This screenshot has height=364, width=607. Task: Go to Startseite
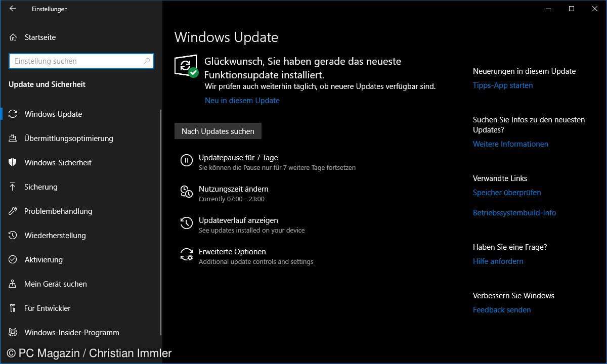81,37
